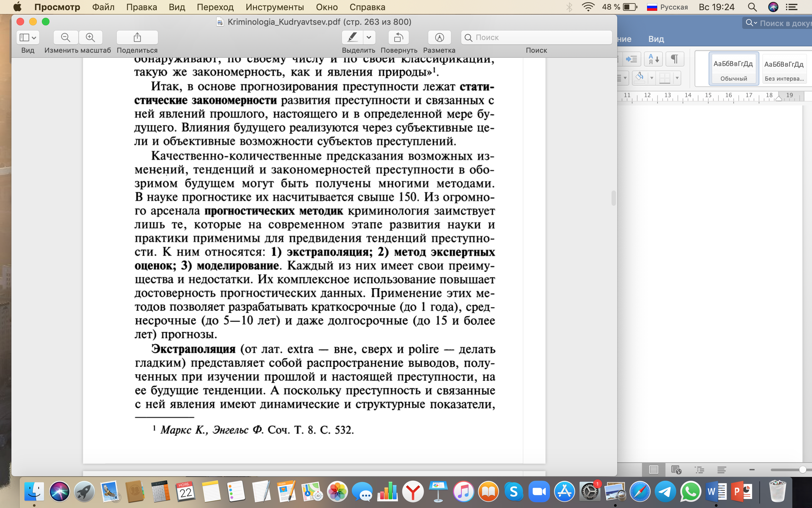Open the Окно menu
Screen dimensions: 812x508
[326, 7]
